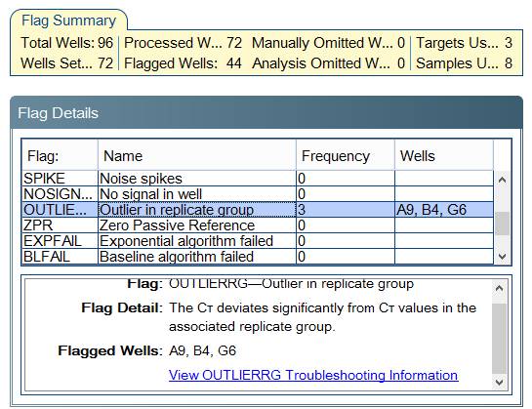Click the flag detail pane scroll down arrow
The width and height of the screenshot is (532, 409).
[499, 383]
